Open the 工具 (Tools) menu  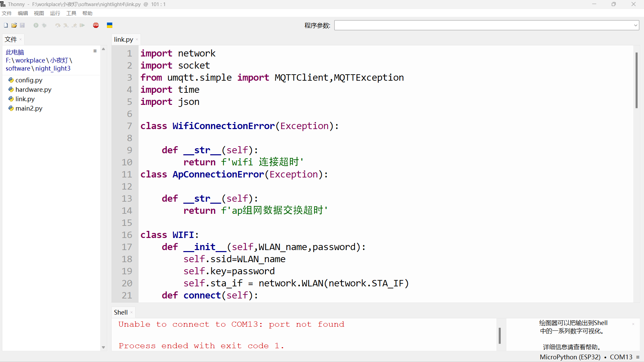(71, 13)
